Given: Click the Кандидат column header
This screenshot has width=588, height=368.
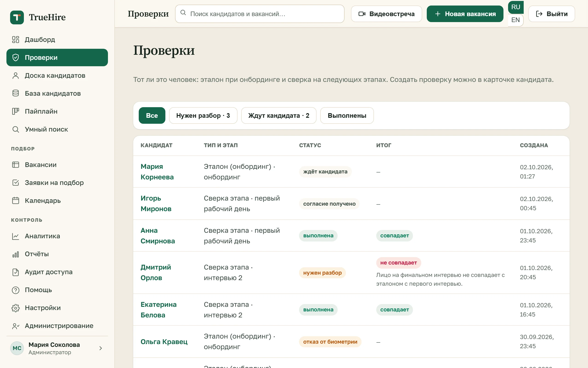Looking at the screenshot, I should [x=156, y=145].
